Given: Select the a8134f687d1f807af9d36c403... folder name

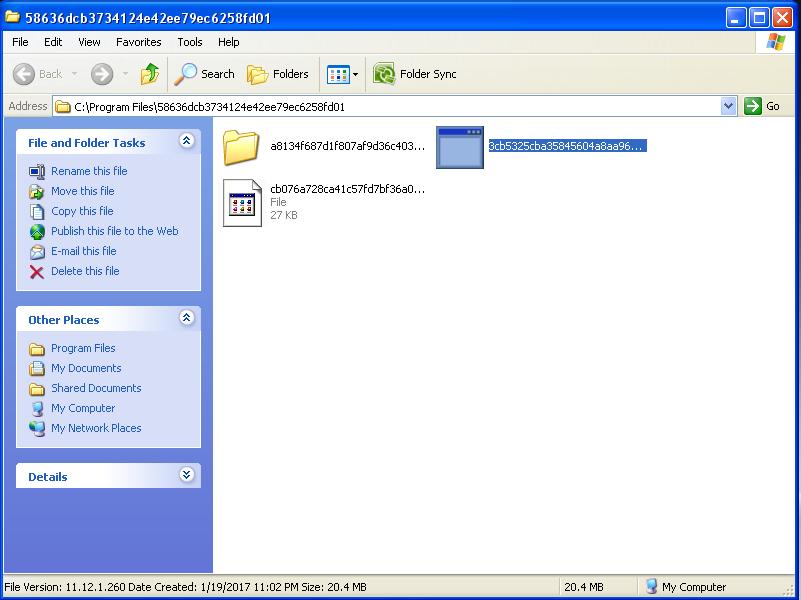Looking at the screenshot, I should pos(347,146).
